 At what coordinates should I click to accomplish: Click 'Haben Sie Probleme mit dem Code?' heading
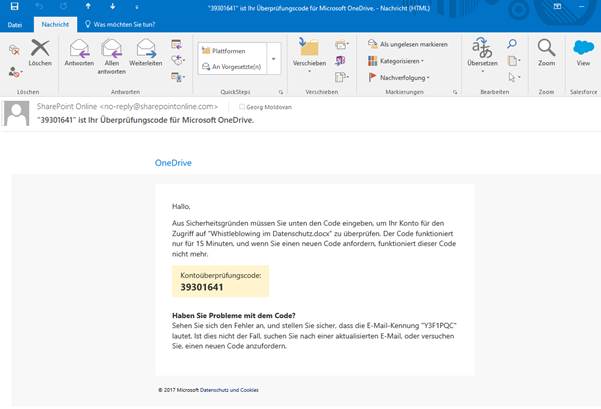[233, 315]
